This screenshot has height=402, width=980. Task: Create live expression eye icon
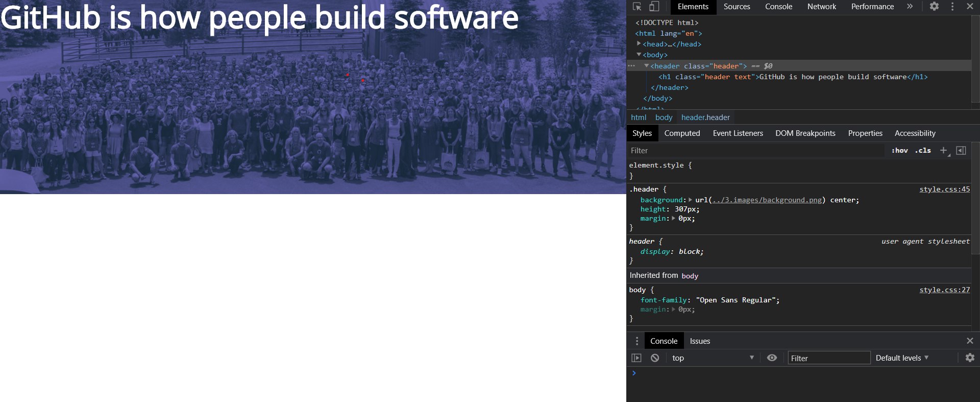(x=772, y=358)
